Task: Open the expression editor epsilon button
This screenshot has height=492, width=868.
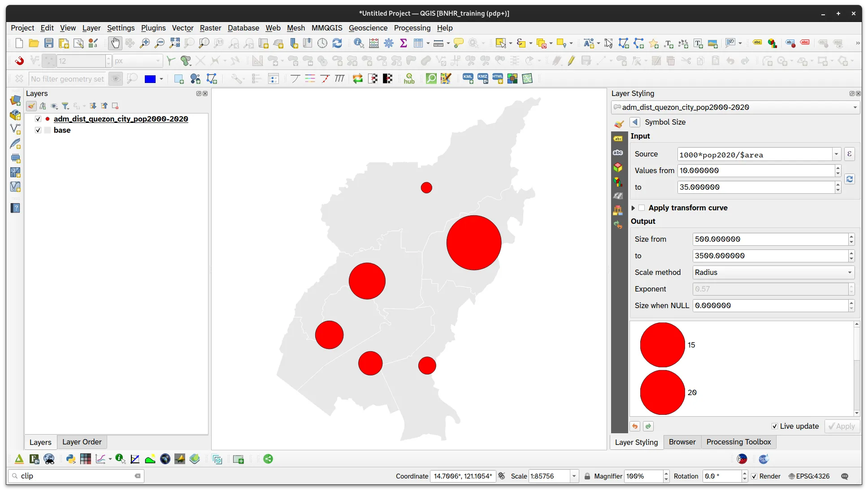Action: pyautogui.click(x=849, y=154)
